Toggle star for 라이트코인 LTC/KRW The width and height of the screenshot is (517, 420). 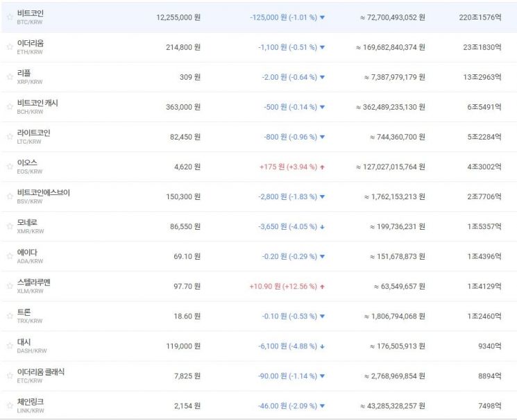tap(10, 136)
